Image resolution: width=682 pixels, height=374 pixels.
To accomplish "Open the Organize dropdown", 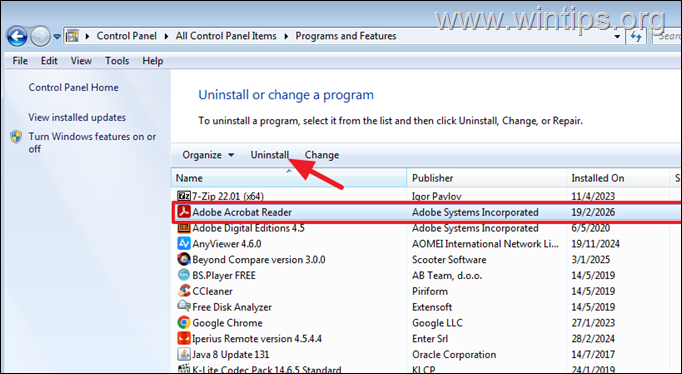I will point(208,155).
